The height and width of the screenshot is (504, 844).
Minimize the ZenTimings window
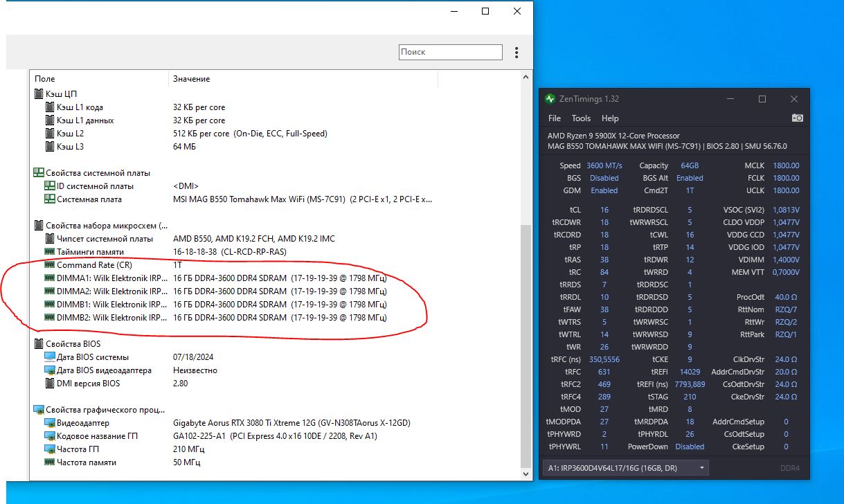pyautogui.click(x=730, y=99)
